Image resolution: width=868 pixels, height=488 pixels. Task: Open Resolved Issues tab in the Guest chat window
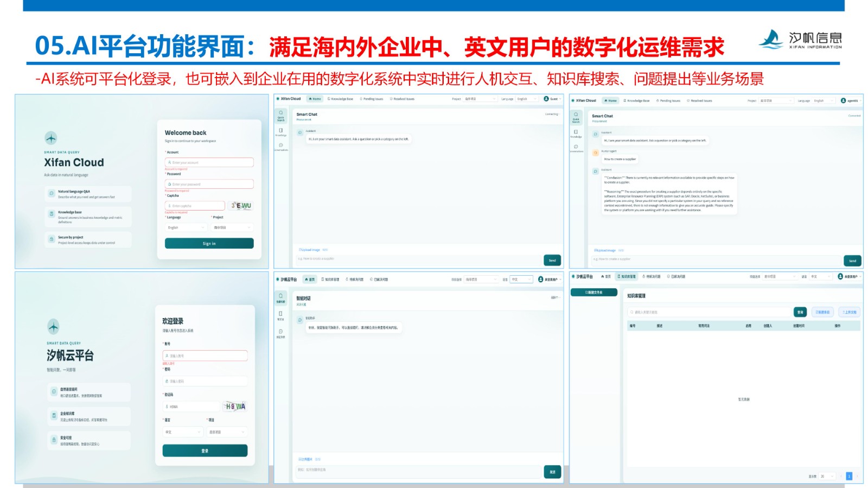(402, 99)
